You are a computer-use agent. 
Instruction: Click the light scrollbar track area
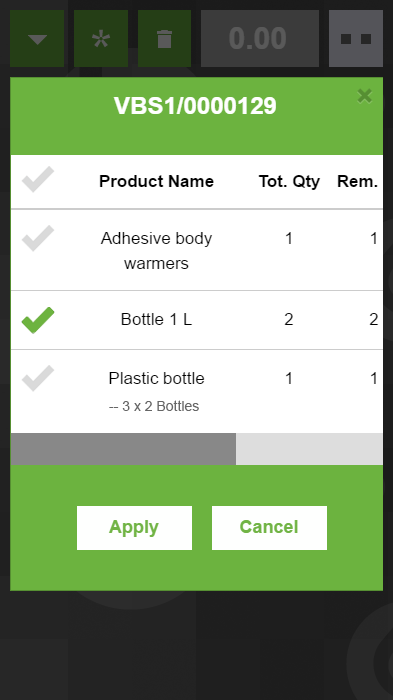tap(309, 449)
